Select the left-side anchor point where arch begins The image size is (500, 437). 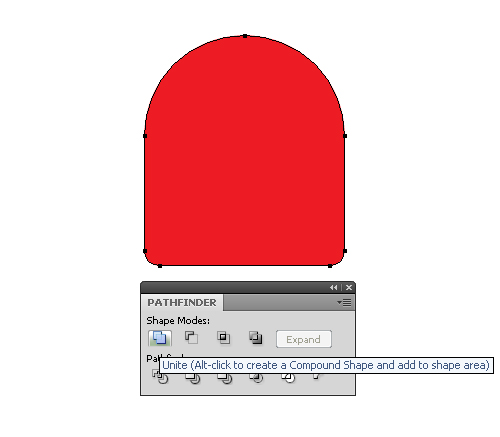[145, 136]
